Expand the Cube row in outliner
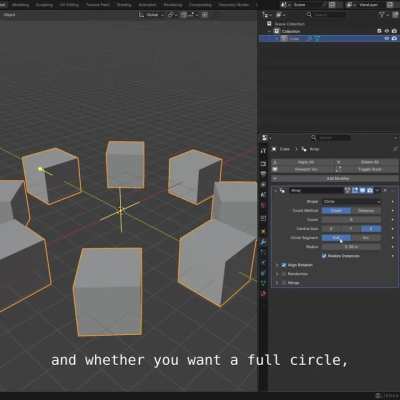Screen dimensions: 400x400 [x=277, y=39]
